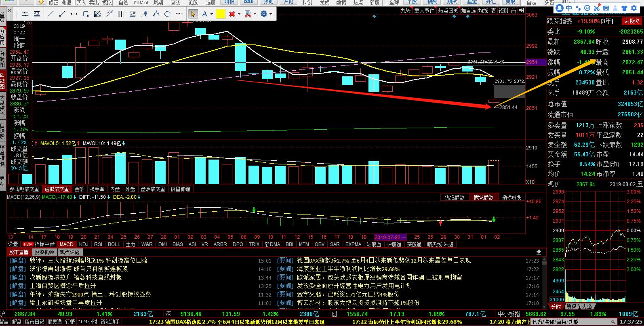Open the 观点评论 news tab
The width and height of the screenshot is (644, 326).
click(x=69, y=252)
